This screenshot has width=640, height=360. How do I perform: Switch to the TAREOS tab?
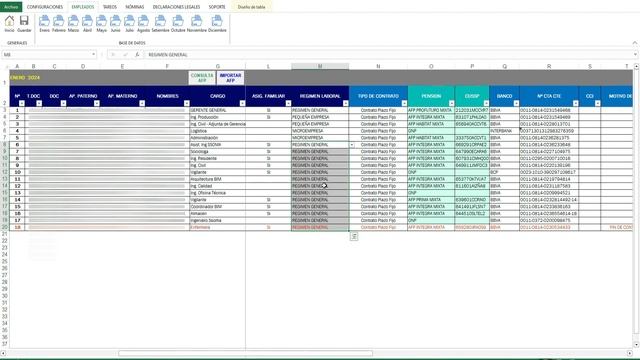(x=110, y=7)
